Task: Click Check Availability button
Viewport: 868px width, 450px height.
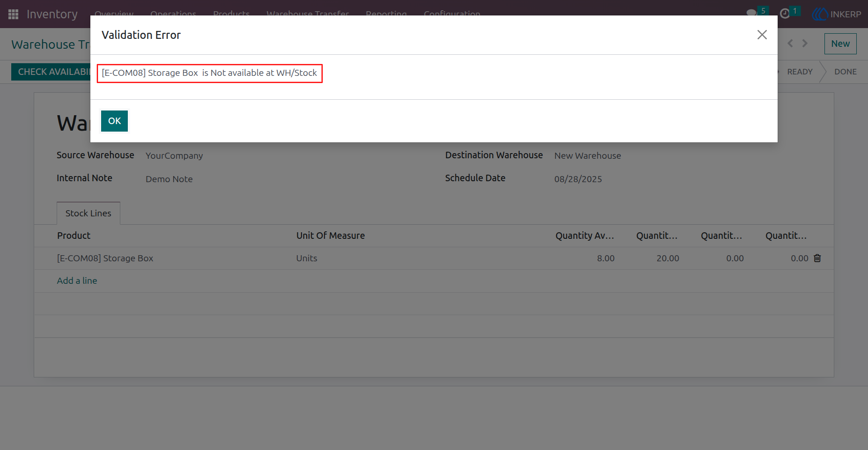Action: pyautogui.click(x=51, y=72)
